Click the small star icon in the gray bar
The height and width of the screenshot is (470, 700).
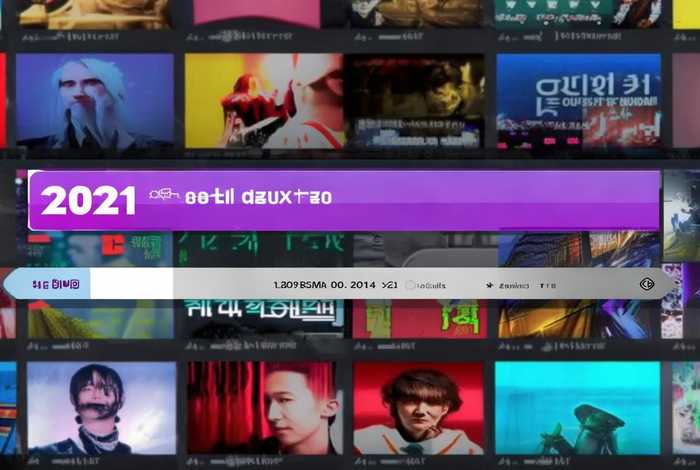[x=489, y=285]
